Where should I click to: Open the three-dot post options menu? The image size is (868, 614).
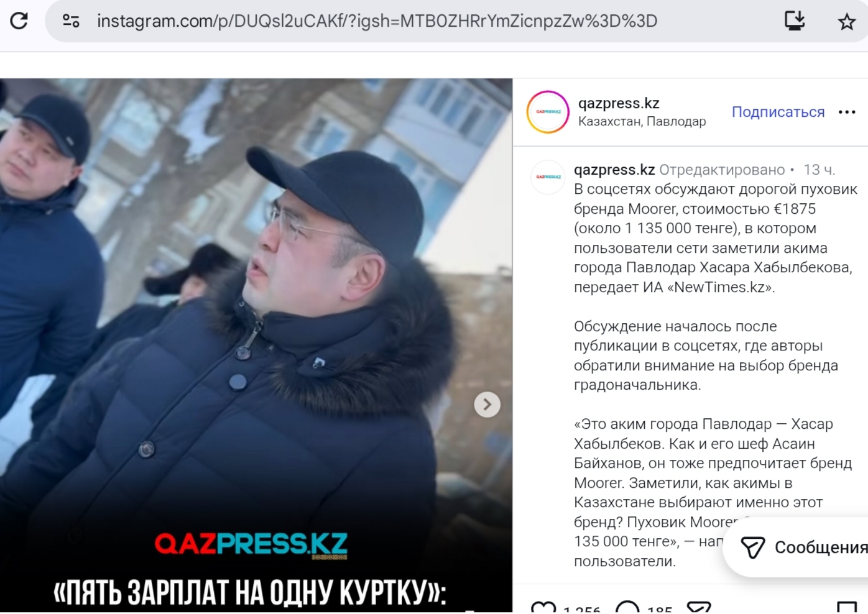pyautogui.click(x=847, y=112)
